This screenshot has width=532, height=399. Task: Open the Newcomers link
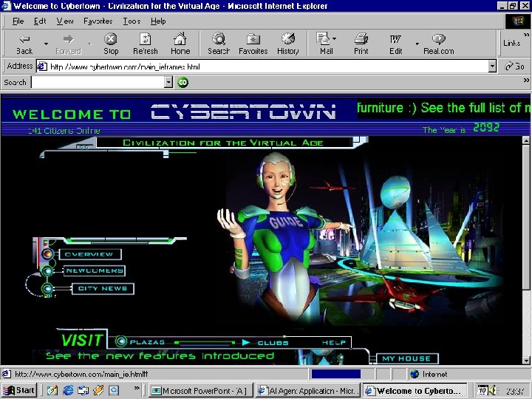[95, 270]
